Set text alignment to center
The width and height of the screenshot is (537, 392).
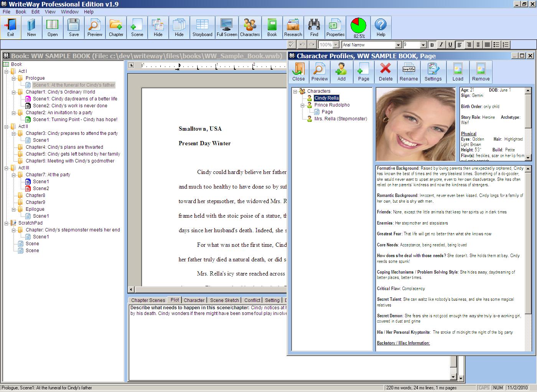click(x=478, y=45)
